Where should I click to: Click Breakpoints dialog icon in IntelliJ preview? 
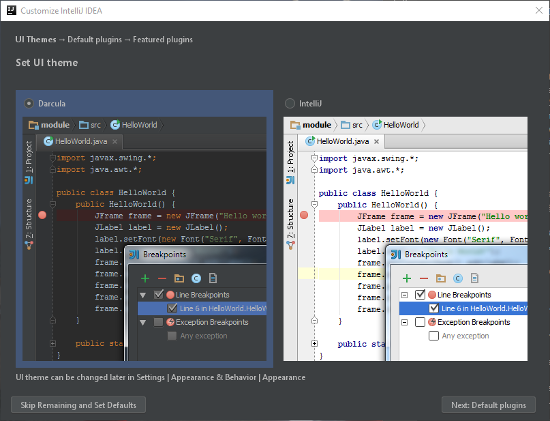pos(396,254)
